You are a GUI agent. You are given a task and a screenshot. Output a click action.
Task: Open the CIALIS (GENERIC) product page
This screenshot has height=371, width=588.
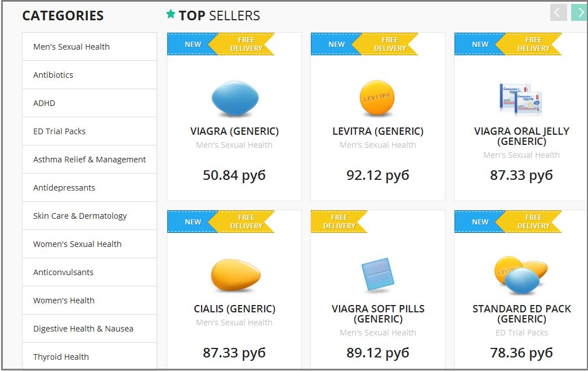click(x=234, y=308)
